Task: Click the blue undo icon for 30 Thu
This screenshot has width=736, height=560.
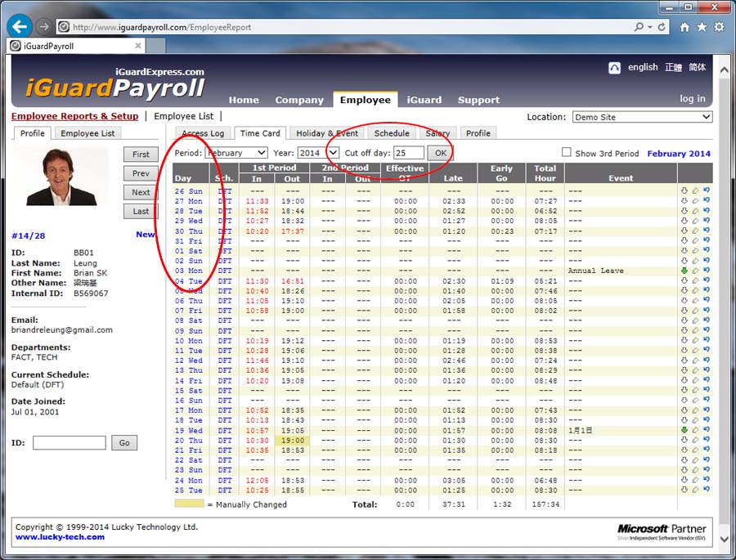Action: pos(707,231)
